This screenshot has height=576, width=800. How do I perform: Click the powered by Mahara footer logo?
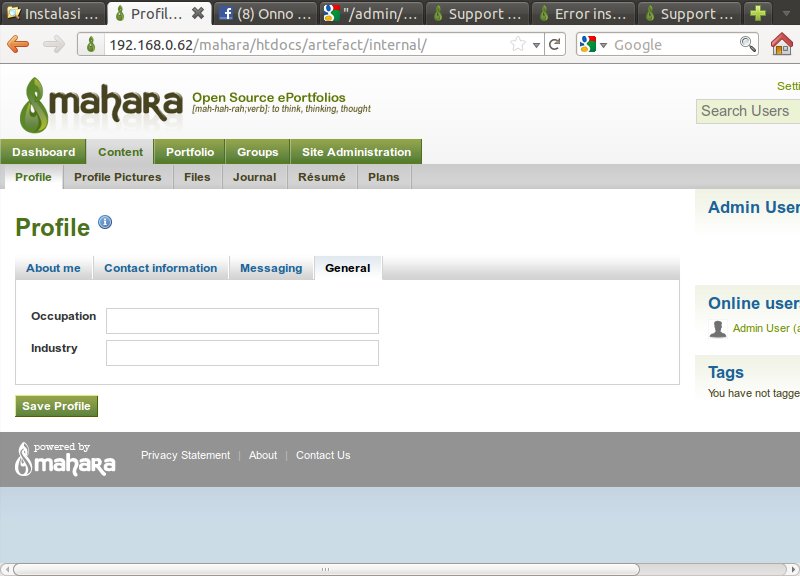pyautogui.click(x=65, y=459)
